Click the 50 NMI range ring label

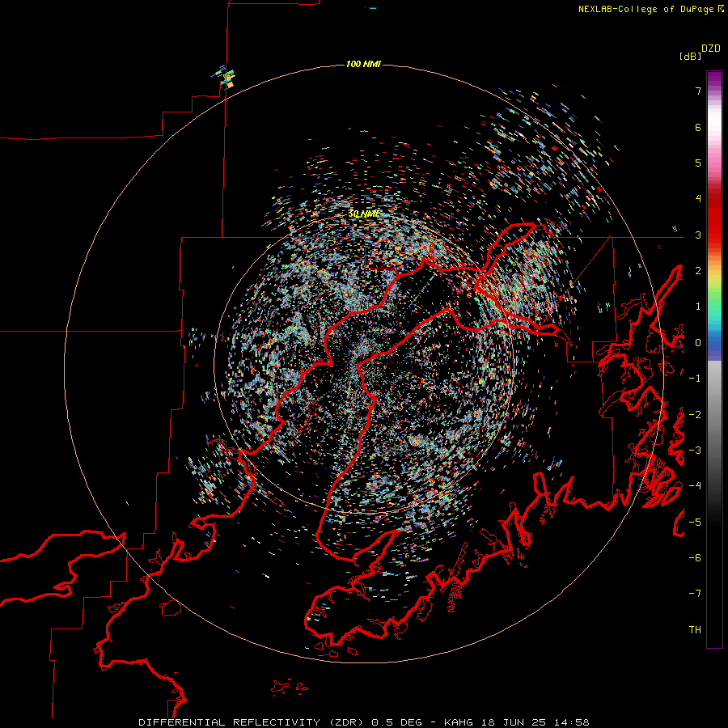[363, 214]
